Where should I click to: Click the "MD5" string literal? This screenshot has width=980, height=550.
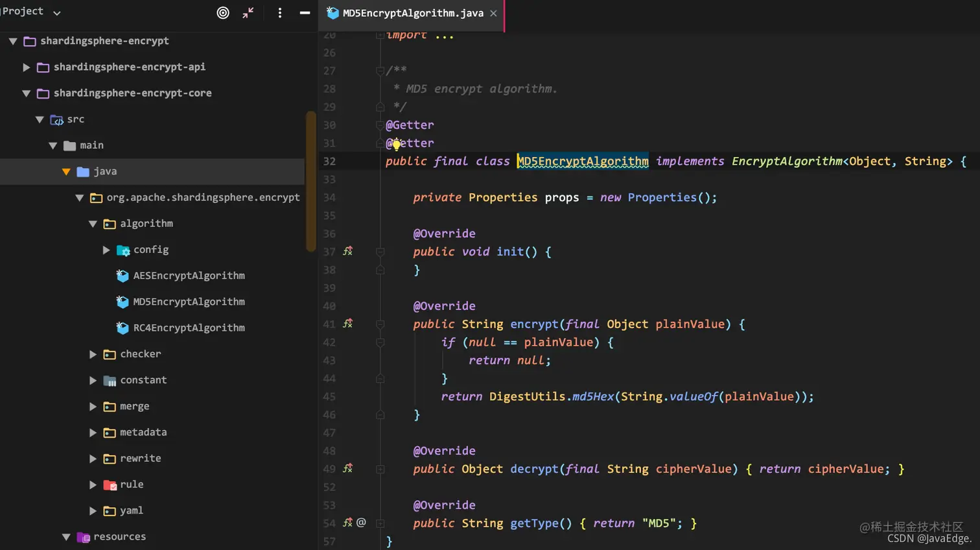(659, 523)
